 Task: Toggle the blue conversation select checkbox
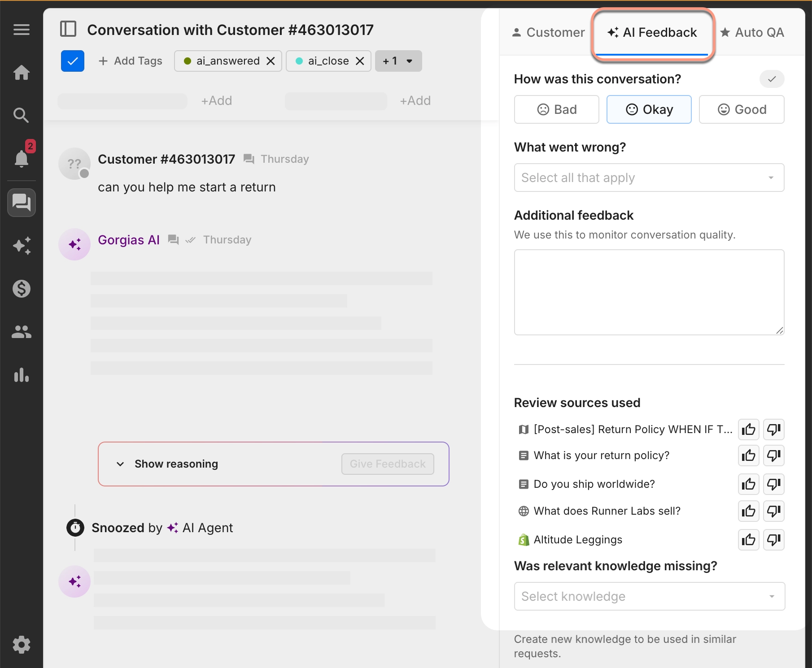click(73, 61)
